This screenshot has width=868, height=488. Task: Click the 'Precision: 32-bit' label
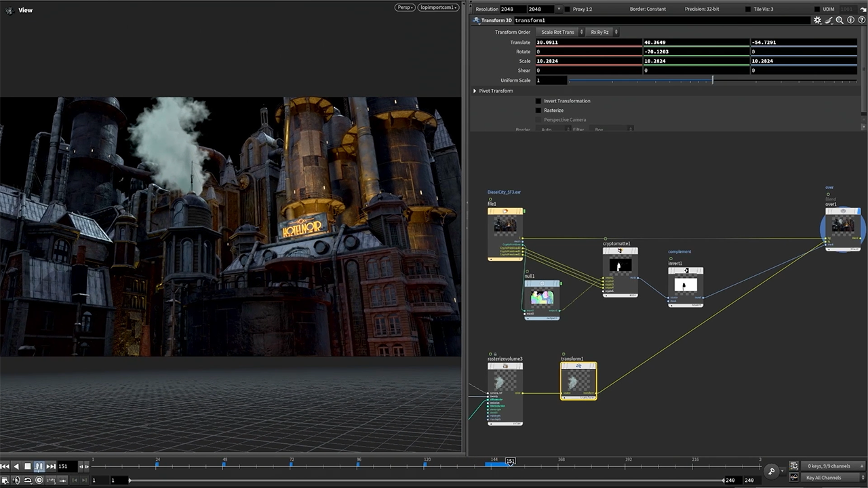pos(702,9)
